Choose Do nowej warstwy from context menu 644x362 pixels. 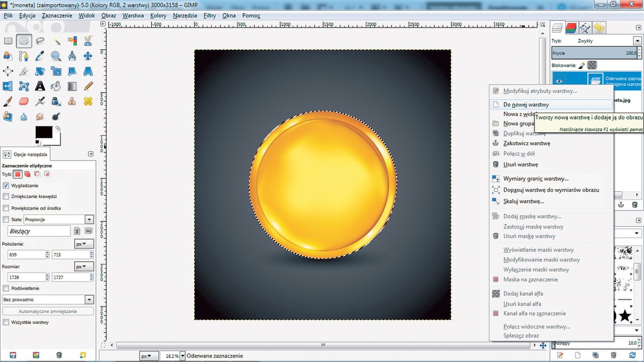pyautogui.click(x=551, y=105)
